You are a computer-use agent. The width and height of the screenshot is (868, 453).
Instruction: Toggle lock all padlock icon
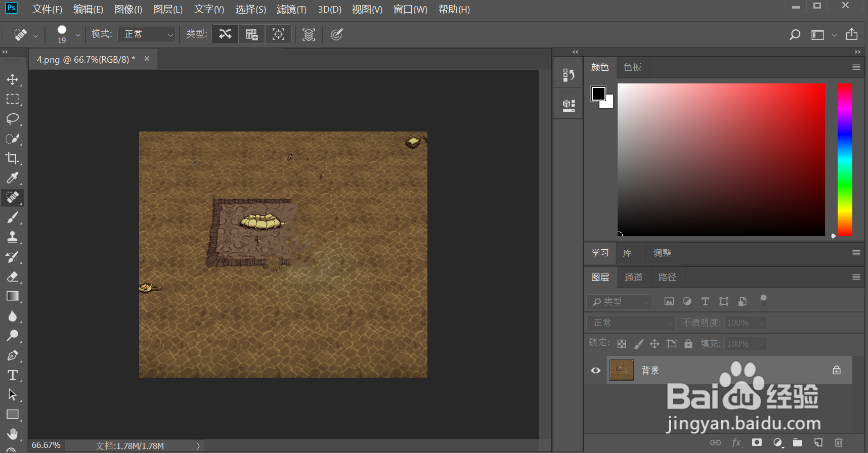pyautogui.click(x=688, y=344)
